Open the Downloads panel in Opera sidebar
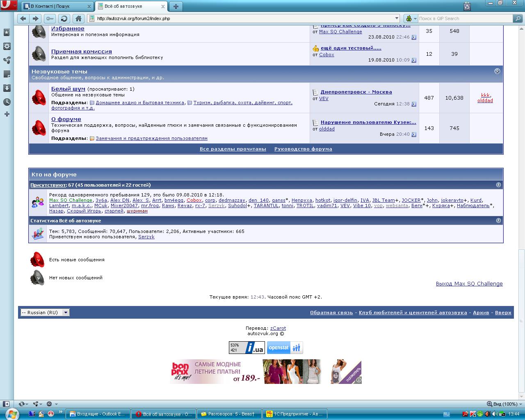The height and width of the screenshot is (420, 525). tap(7, 88)
